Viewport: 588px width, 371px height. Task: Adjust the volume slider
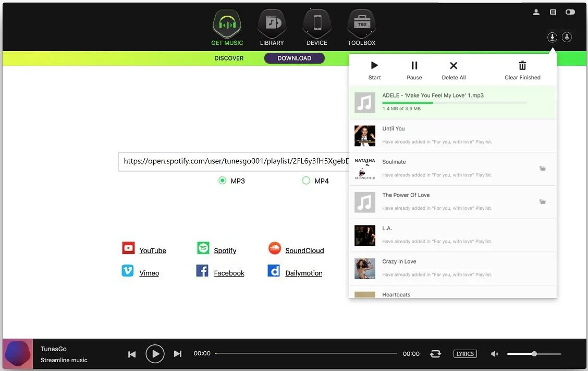(x=534, y=354)
